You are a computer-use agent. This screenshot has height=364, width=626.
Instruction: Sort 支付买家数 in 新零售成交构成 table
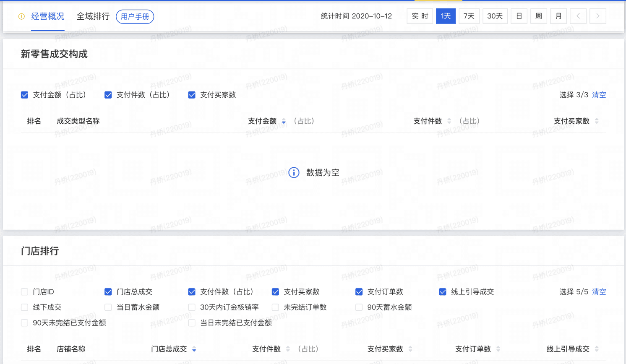597,121
